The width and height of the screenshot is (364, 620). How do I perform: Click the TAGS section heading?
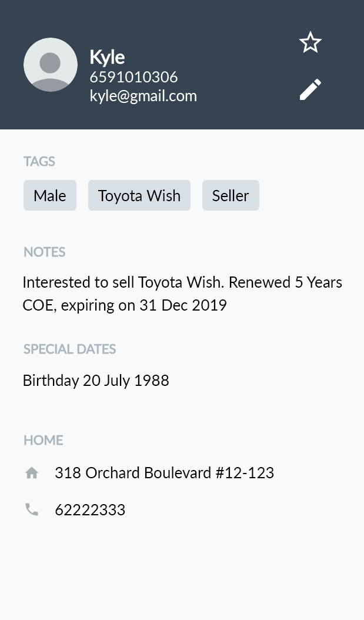[39, 161]
